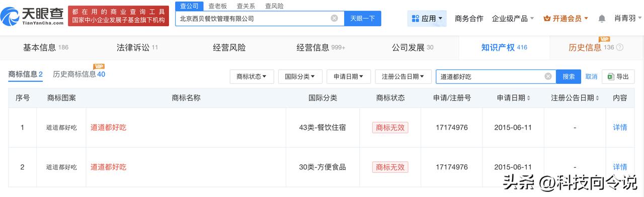Open the 公司发展 section tab

tap(413, 48)
